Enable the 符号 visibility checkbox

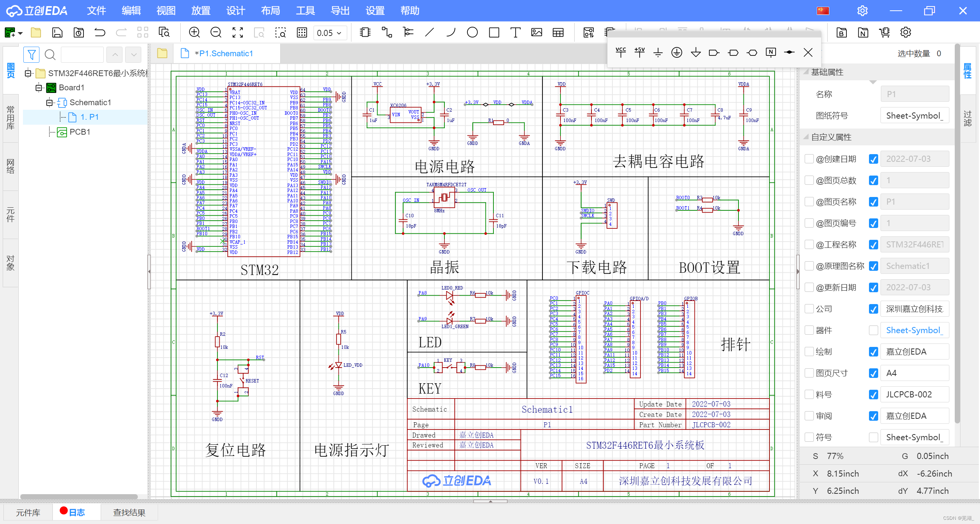click(873, 437)
